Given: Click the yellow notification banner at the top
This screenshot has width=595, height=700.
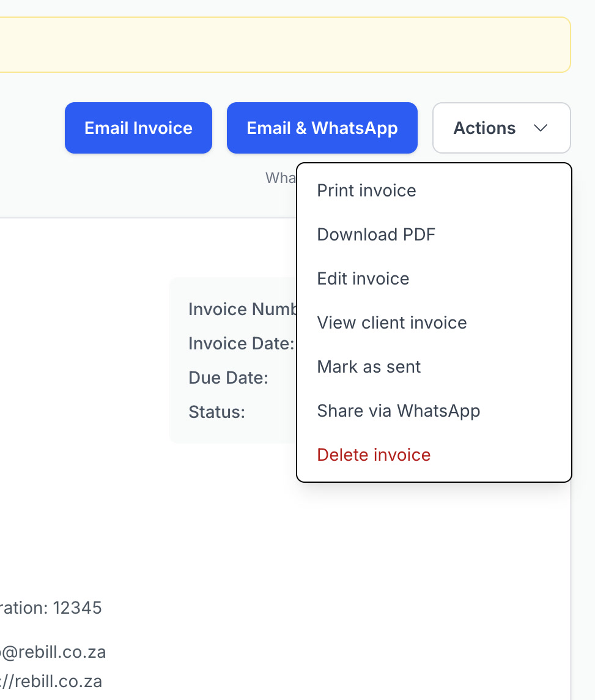Looking at the screenshot, I should 285,45.
